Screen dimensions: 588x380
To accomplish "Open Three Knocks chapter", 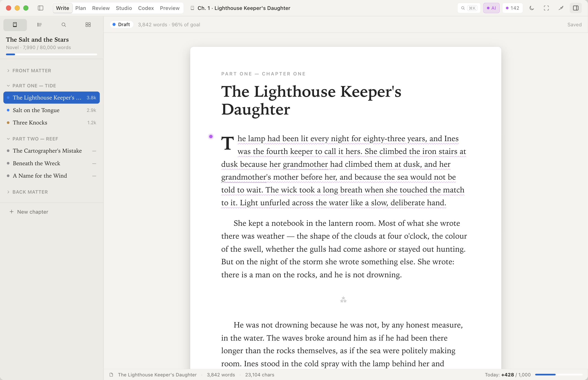I will click(51, 122).
